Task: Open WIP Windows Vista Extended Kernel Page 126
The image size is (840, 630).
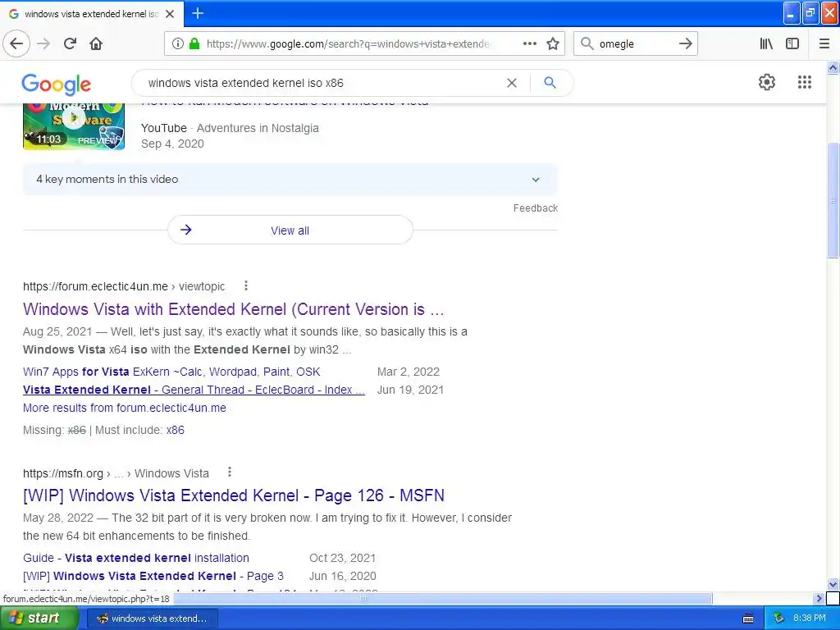Action: click(x=234, y=495)
